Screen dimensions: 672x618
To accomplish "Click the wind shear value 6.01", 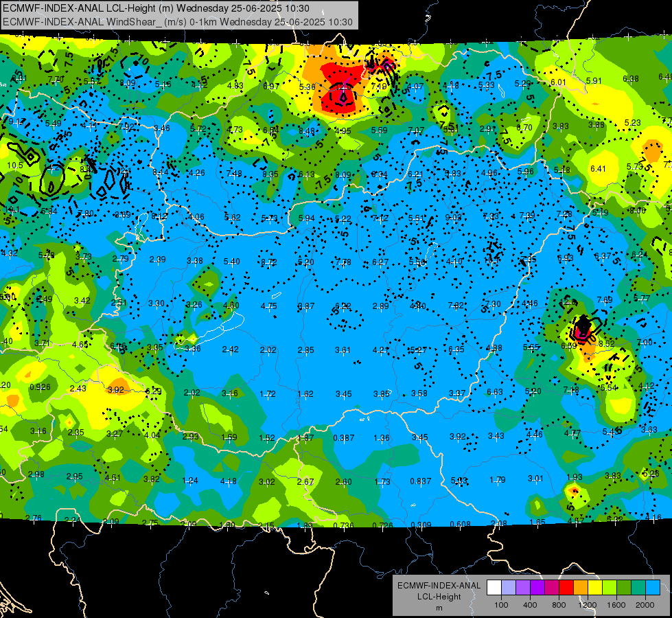I will (559, 82).
